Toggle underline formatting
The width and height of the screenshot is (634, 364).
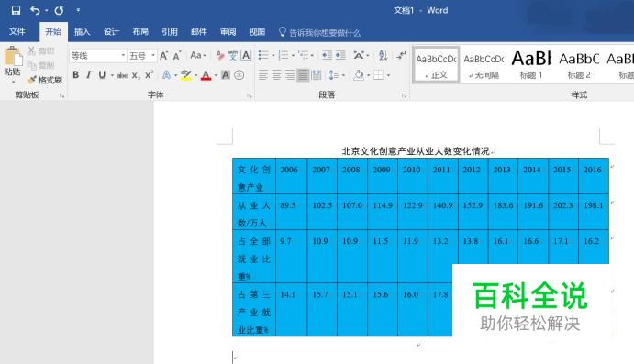102,75
